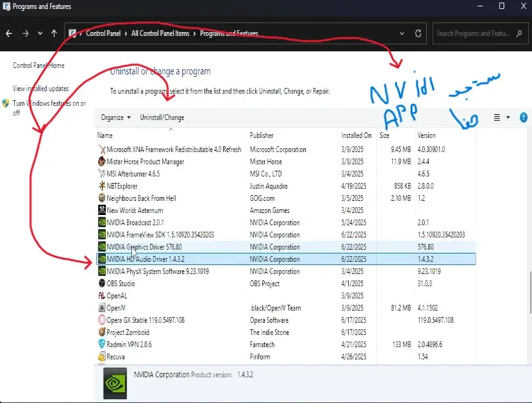Screen dimensions: 532x403
Task: Click the Recuva program icon
Action: click(102, 357)
